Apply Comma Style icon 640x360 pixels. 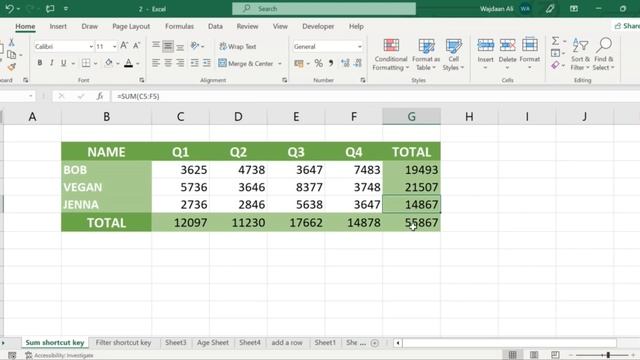click(331, 63)
